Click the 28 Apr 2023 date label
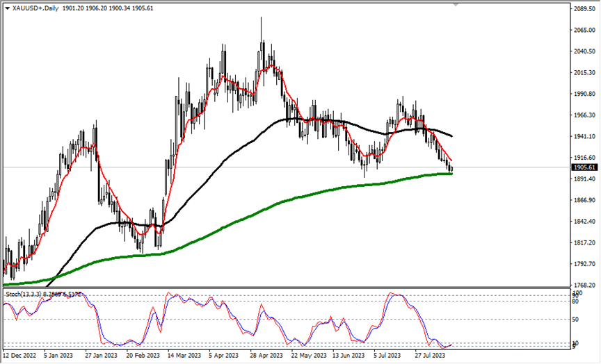 coord(265,355)
